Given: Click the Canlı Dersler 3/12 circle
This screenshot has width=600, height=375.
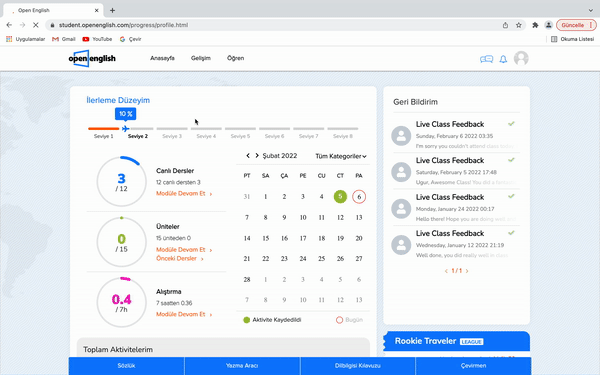Looking at the screenshot, I should 122,181.
